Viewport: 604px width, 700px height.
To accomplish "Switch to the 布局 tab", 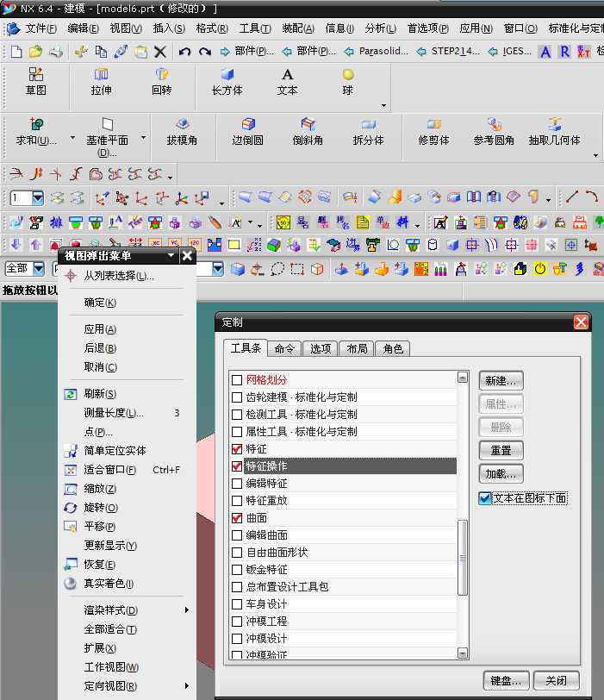I will [357, 348].
